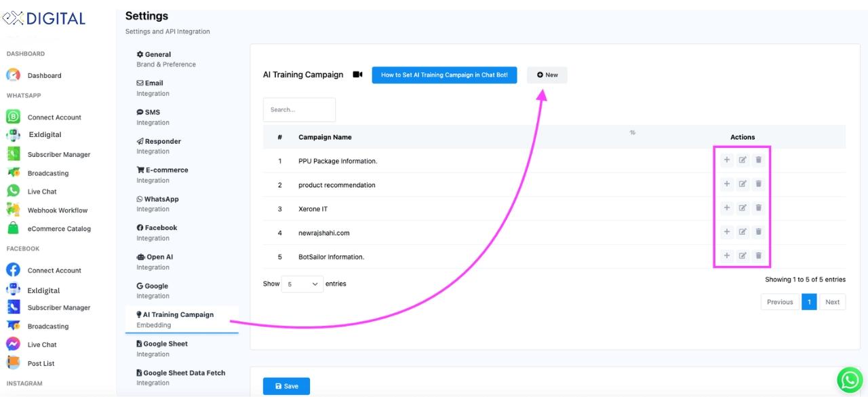Image resolution: width=868 pixels, height=397 pixels.
Task: Open the How to Set AI Training Campaign tutorial
Action: pos(444,75)
